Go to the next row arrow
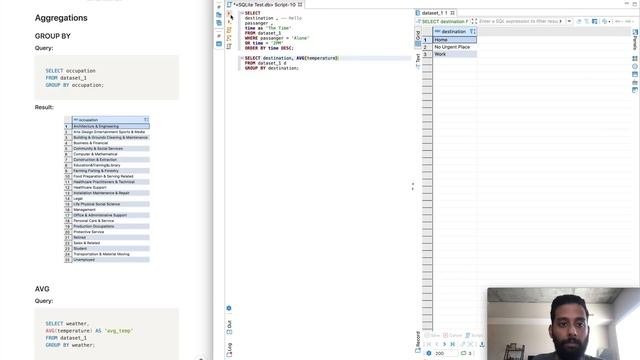The height and width of the screenshot is (360, 640). click(444, 344)
